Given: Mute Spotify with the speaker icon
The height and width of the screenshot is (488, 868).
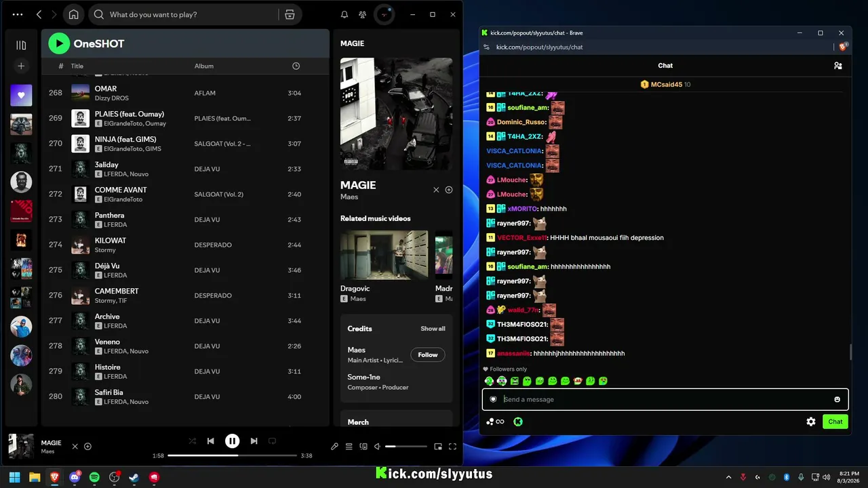Looking at the screenshot, I should point(378,447).
